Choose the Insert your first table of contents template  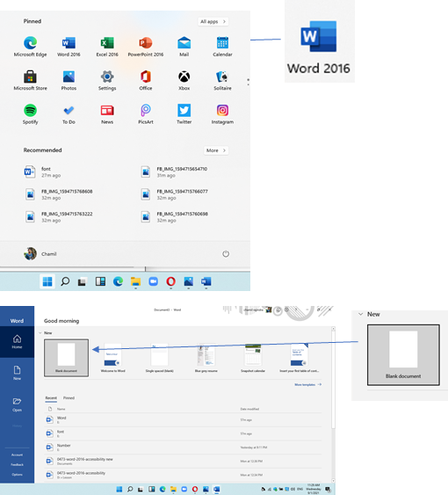tap(299, 358)
